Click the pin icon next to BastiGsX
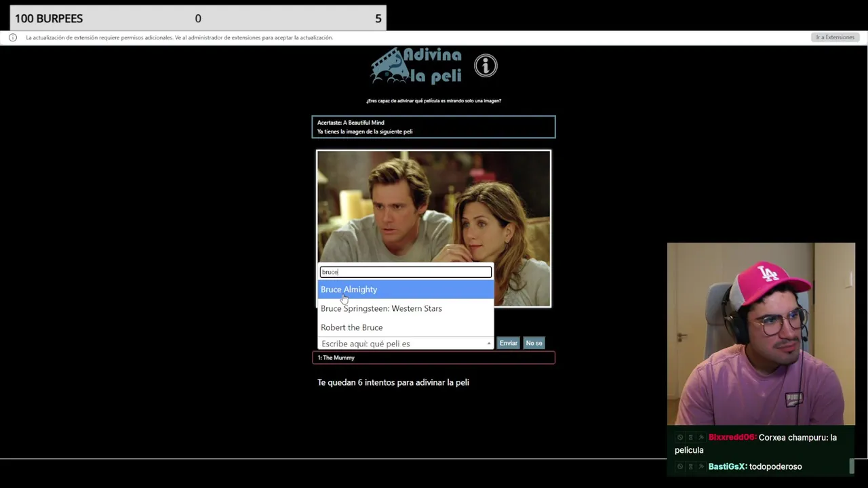 (x=701, y=466)
